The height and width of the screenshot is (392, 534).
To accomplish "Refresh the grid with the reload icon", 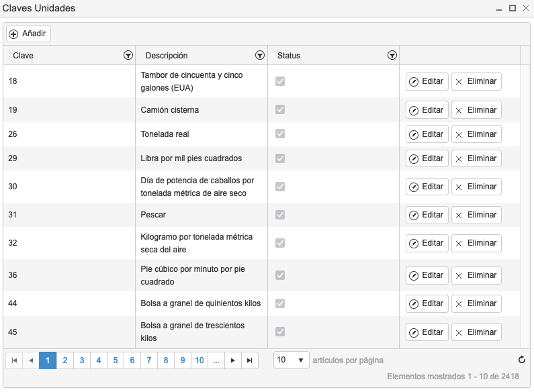I will [521, 360].
